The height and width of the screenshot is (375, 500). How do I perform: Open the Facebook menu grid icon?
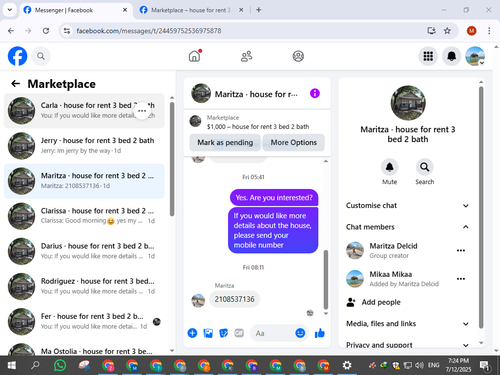click(x=428, y=56)
